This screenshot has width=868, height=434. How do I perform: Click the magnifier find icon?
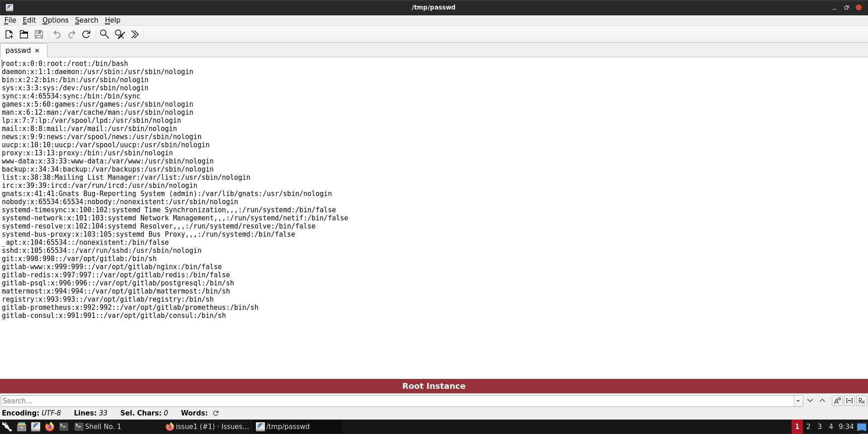[x=104, y=34]
